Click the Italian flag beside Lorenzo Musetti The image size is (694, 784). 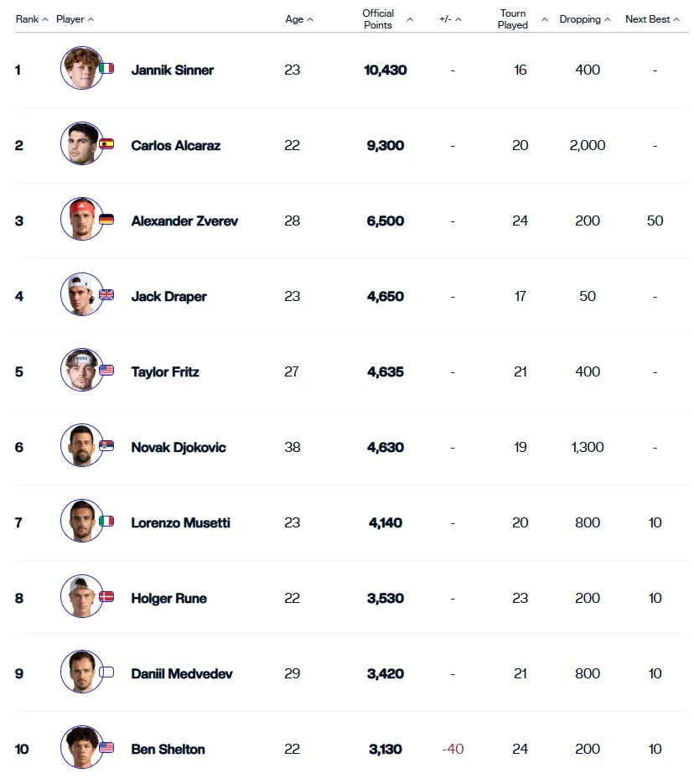click(106, 522)
